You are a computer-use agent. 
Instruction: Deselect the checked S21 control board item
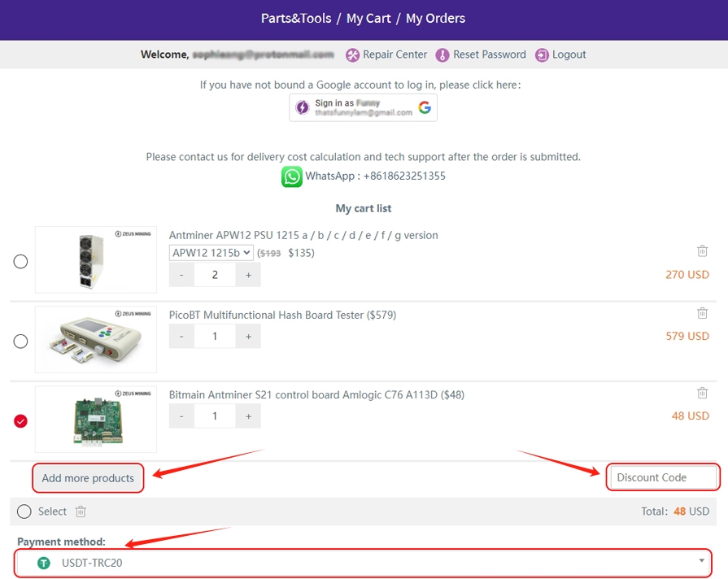[21, 420]
